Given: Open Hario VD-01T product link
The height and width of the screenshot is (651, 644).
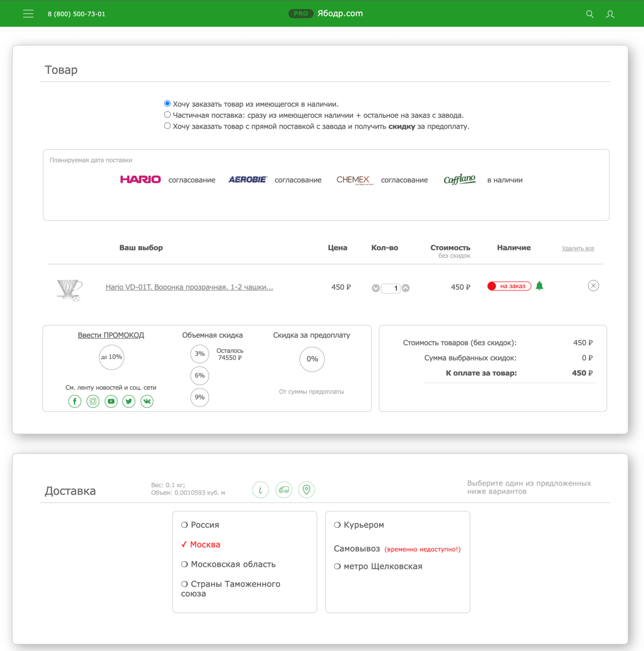Looking at the screenshot, I should 189,287.
